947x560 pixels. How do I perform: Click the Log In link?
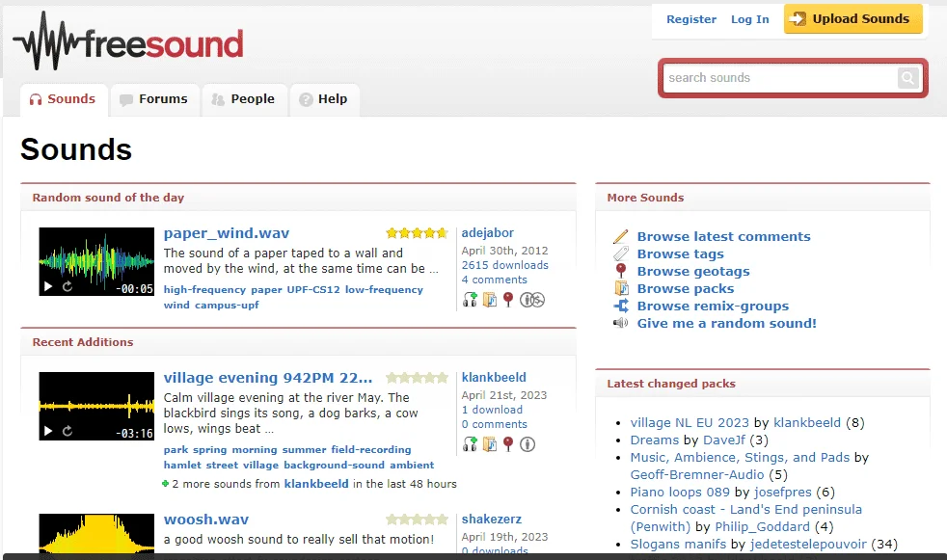pyautogui.click(x=749, y=19)
